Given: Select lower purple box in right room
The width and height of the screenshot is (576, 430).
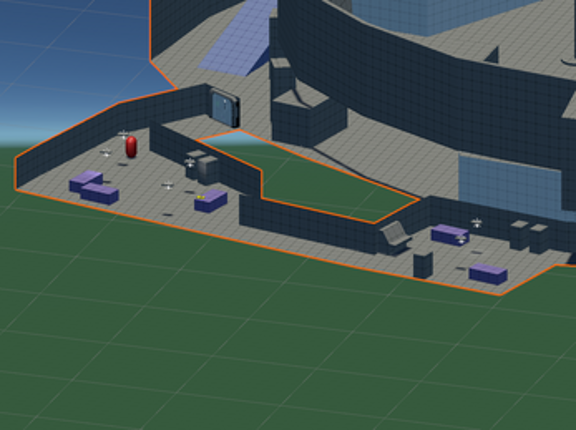Looking at the screenshot, I should click(x=488, y=274).
